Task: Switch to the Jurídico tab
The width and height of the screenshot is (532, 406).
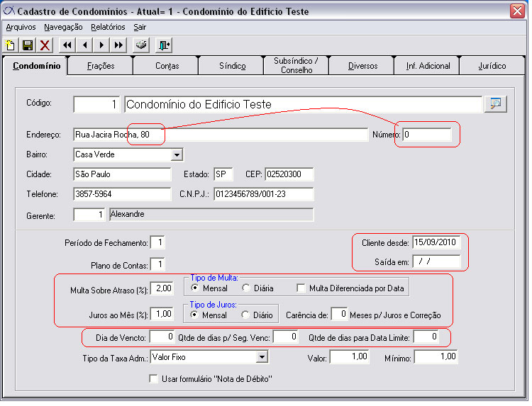Action: (x=492, y=66)
